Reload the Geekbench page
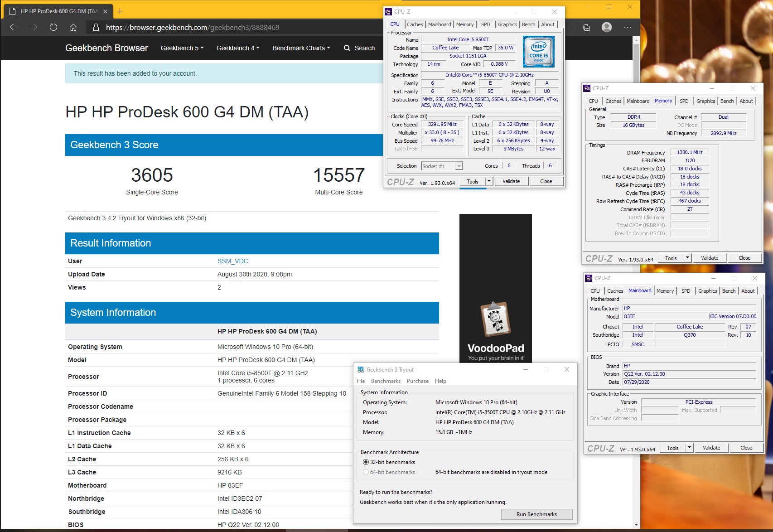This screenshot has width=773, height=532. point(53,27)
